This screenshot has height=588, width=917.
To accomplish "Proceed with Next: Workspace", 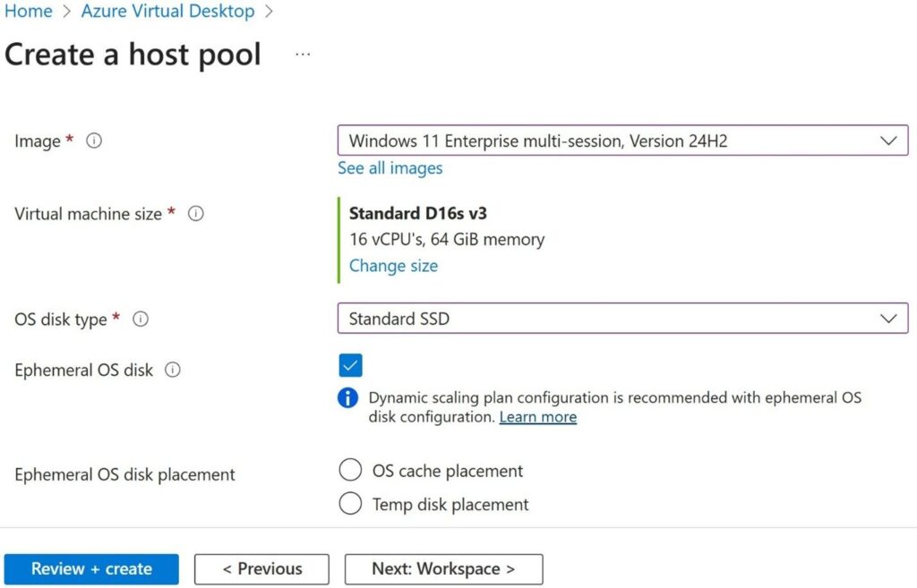I will [442, 568].
